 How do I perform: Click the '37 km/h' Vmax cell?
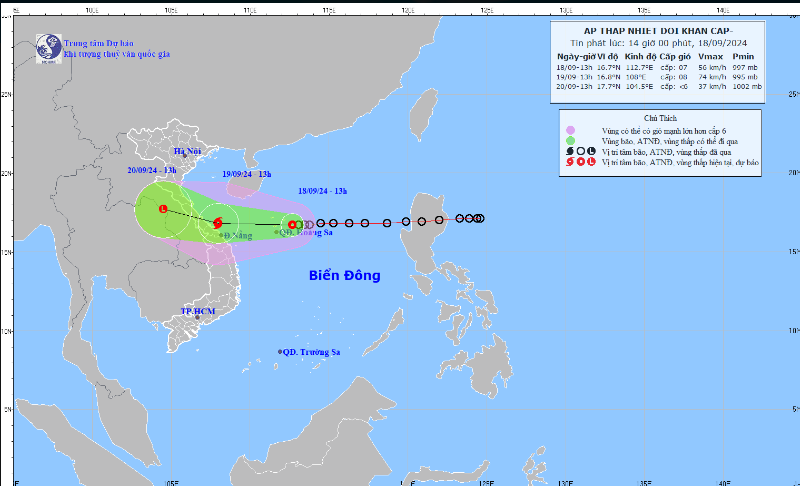pos(712,87)
